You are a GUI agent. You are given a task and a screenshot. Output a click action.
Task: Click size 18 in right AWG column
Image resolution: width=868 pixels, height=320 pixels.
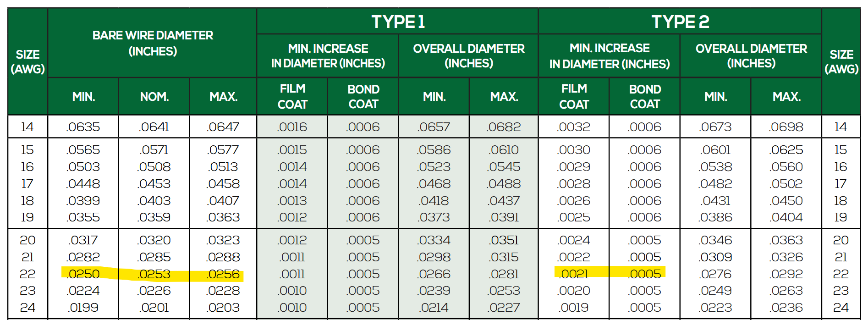point(841,201)
